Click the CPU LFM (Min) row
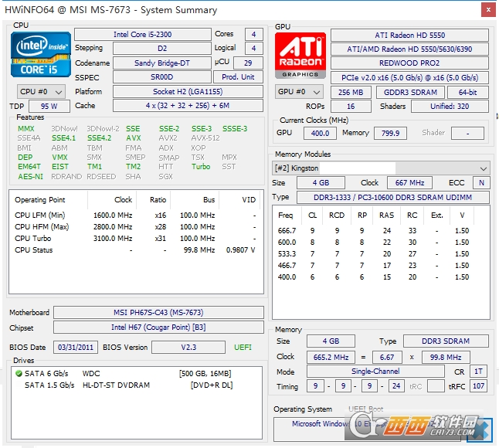This screenshot has height=448, width=499. click(x=135, y=215)
